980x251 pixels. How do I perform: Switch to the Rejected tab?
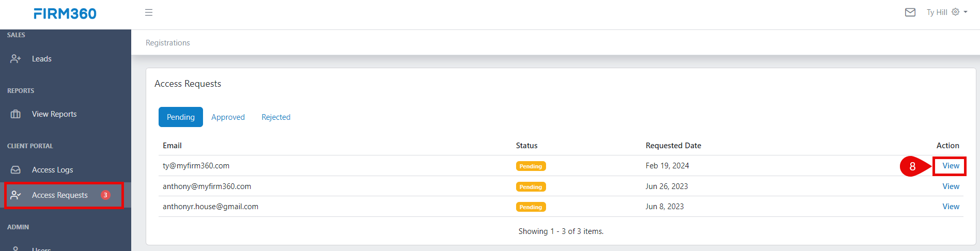point(276,117)
